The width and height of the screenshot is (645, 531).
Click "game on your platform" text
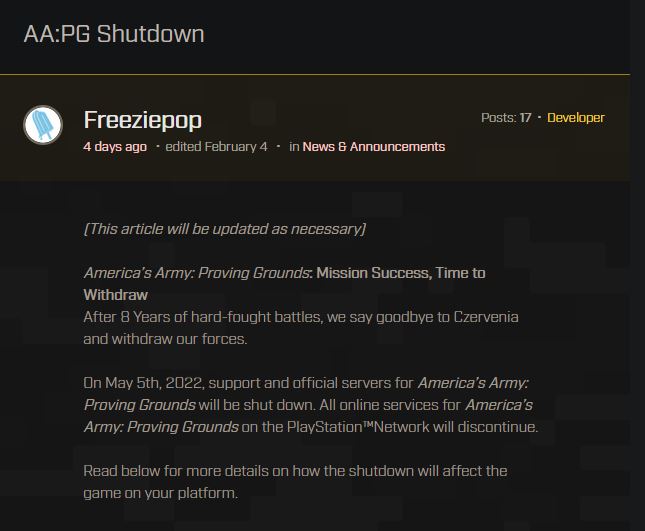[161, 492]
